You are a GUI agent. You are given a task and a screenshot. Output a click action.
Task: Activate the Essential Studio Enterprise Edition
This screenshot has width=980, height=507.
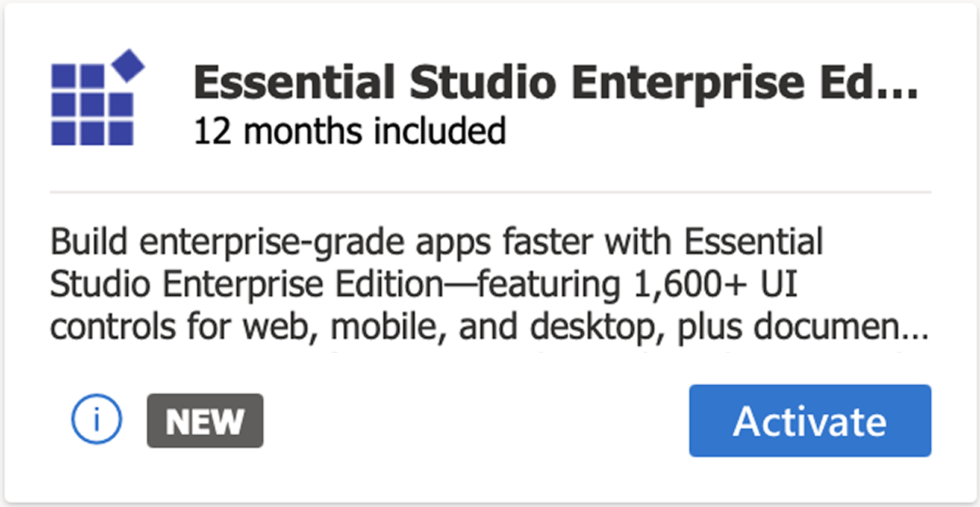click(810, 421)
